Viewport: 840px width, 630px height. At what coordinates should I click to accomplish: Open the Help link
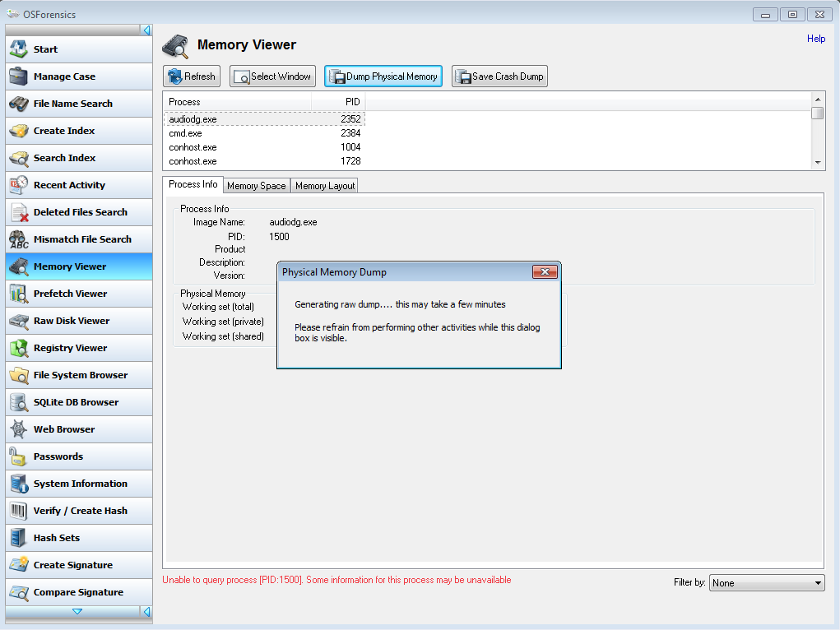[815, 39]
